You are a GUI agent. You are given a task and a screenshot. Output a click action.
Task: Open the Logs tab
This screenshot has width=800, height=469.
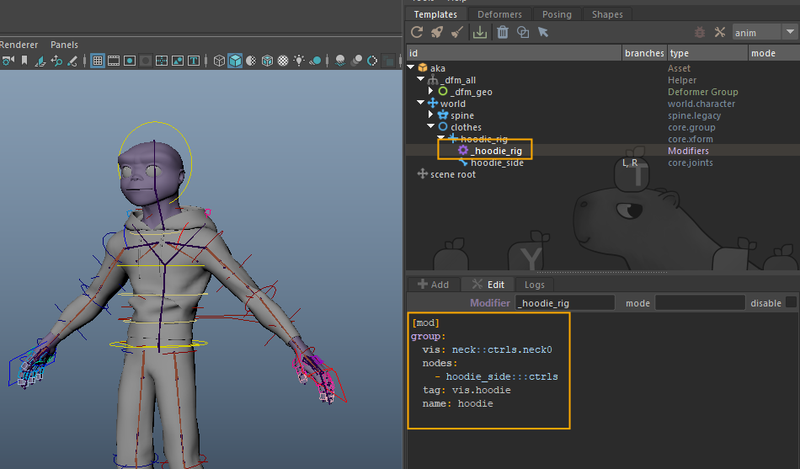point(534,284)
